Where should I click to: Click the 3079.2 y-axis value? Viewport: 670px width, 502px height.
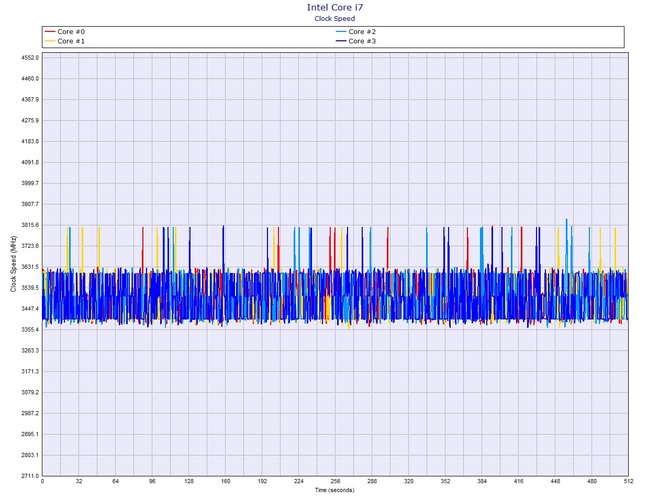click(30, 393)
